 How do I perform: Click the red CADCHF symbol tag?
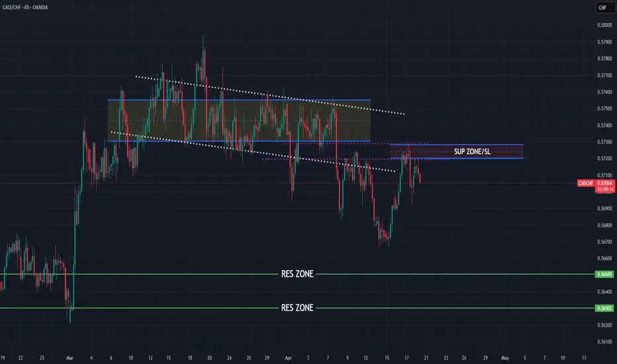click(585, 183)
